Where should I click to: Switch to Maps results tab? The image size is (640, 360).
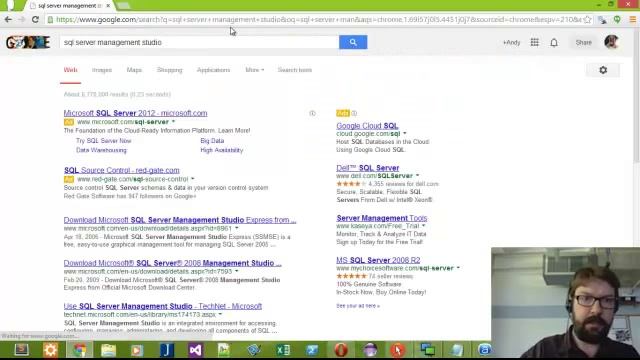134,70
